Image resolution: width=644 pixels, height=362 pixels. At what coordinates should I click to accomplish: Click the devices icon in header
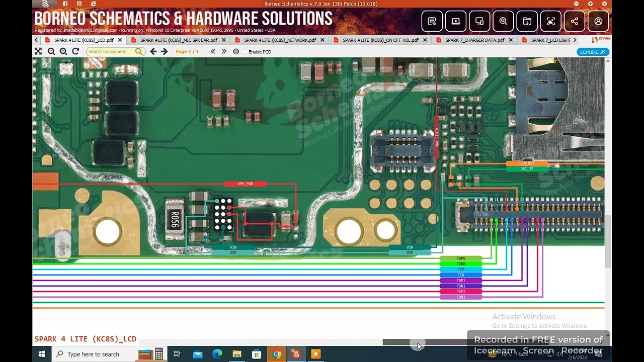(479, 21)
